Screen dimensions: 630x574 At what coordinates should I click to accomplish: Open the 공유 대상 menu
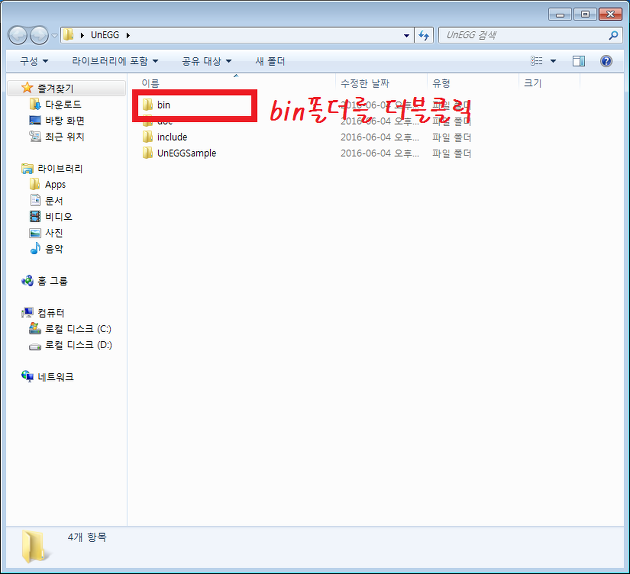coord(207,61)
